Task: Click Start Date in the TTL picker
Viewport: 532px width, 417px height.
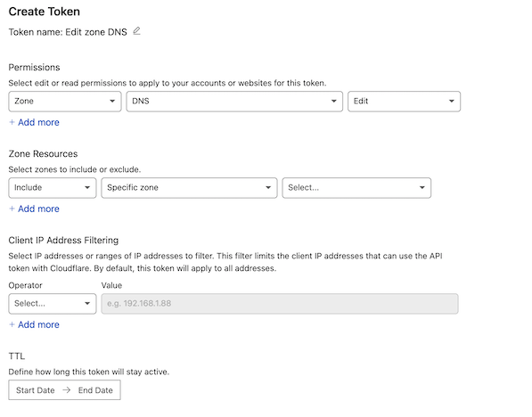Action: pos(36,390)
